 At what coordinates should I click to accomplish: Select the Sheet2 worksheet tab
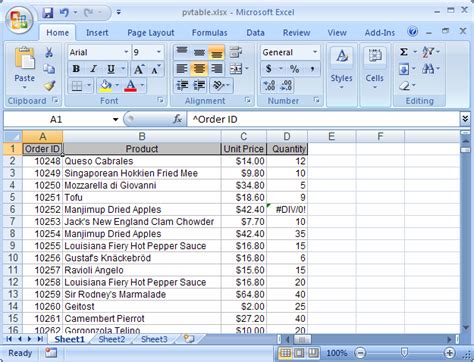(x=112, y=339)
